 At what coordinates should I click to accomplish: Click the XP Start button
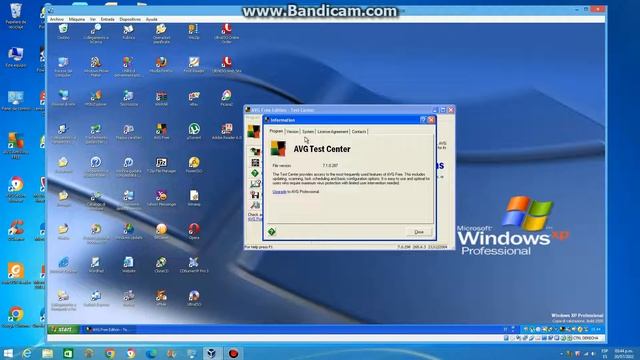(63, 329)
